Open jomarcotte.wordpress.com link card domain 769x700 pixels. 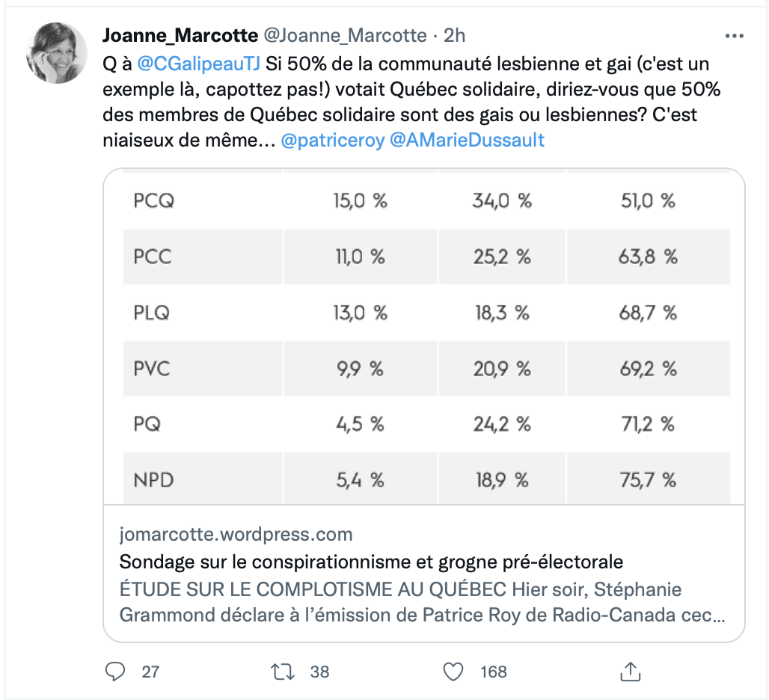click(236, 534)
